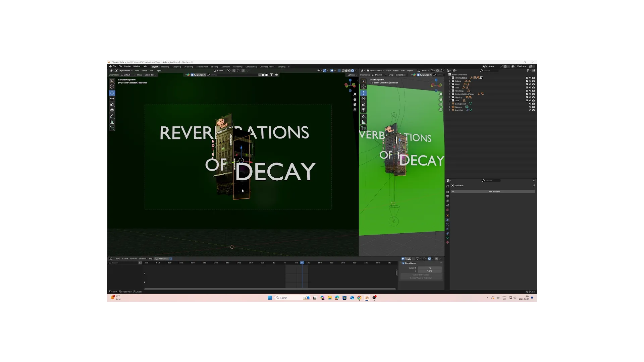Expand the Lighting collection

click(x=450, y=97)
